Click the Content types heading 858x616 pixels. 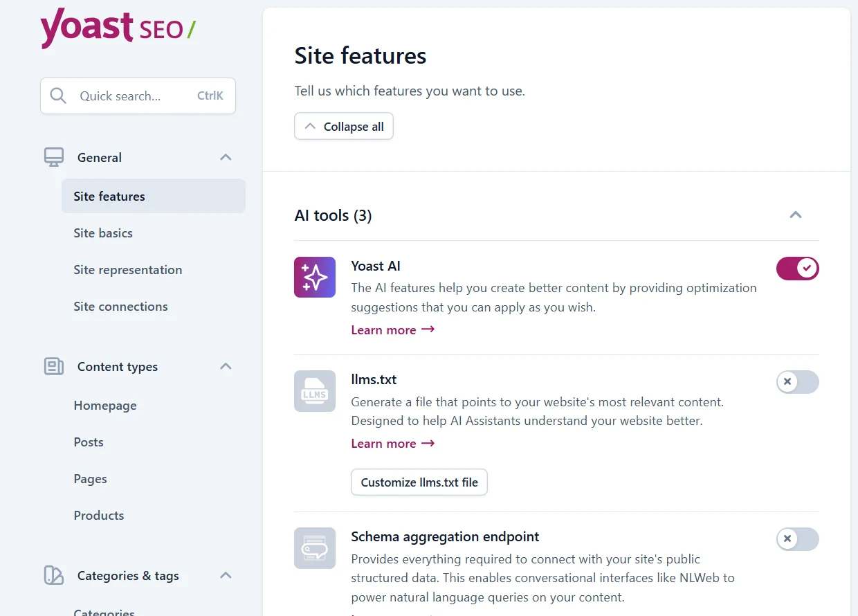pyautogui.click(x=118, y=366)
